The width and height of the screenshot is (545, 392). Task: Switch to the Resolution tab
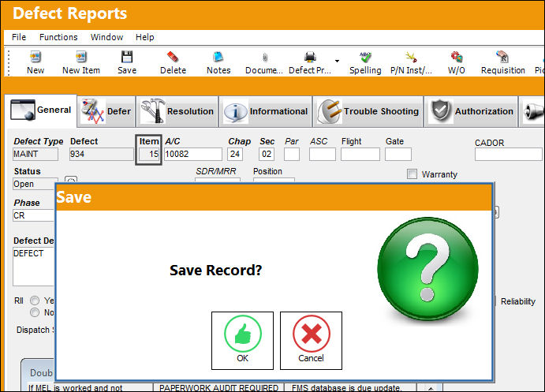(177, 111)
